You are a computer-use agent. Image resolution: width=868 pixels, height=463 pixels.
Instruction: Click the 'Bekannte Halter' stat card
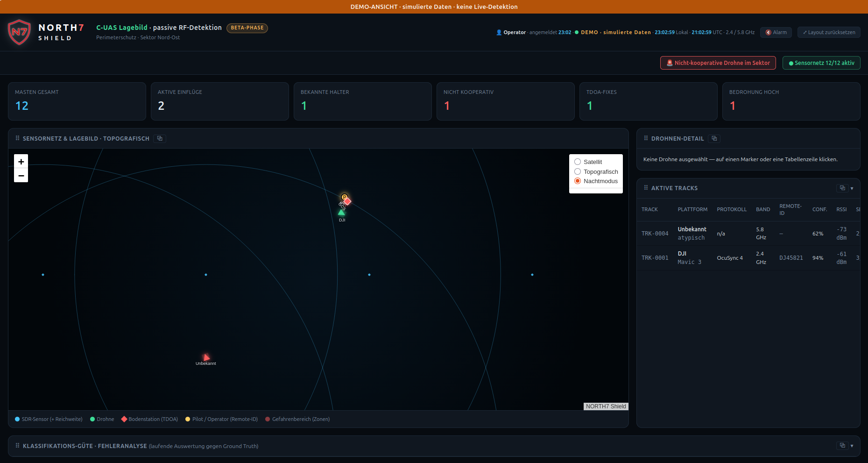click(363, 101)
